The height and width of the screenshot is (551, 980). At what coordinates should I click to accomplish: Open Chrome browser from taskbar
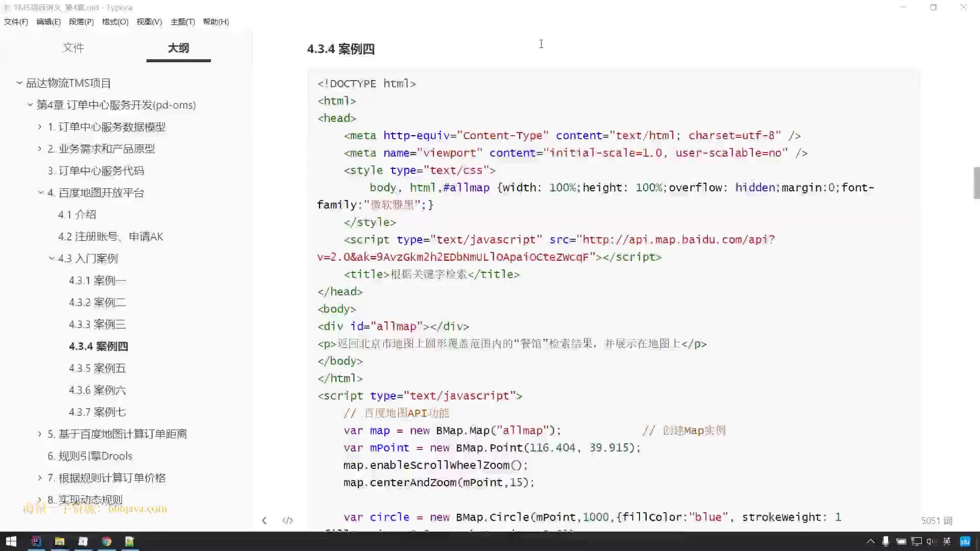(x=106, y=541)
